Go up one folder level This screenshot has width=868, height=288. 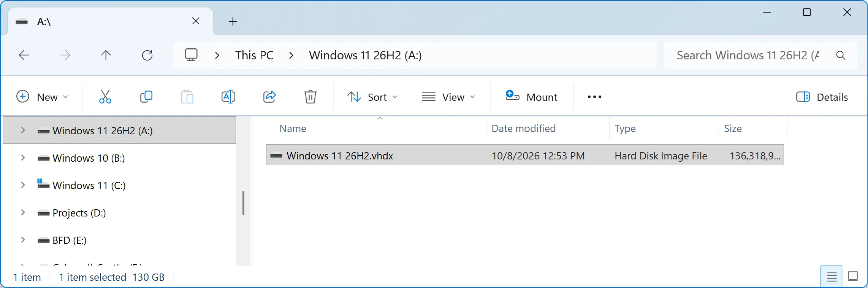click(x=106, y=56)
